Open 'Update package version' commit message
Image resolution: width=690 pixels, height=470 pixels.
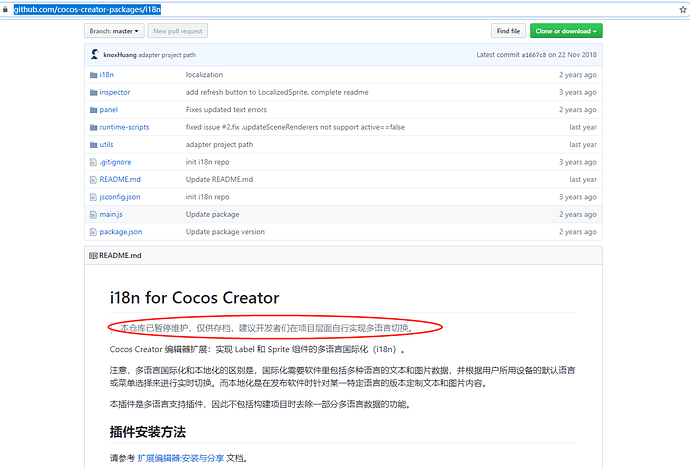(x=225, y=232)
